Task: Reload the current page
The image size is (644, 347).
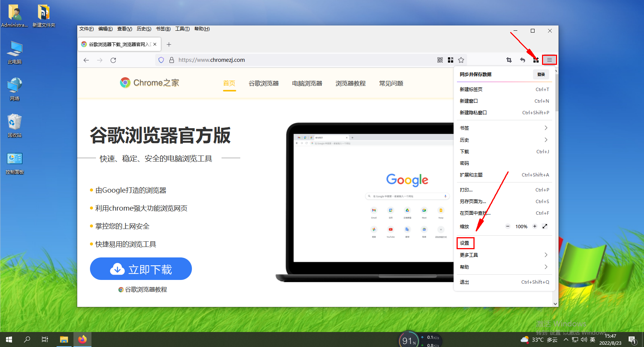Action: click(x=113, y=60)
